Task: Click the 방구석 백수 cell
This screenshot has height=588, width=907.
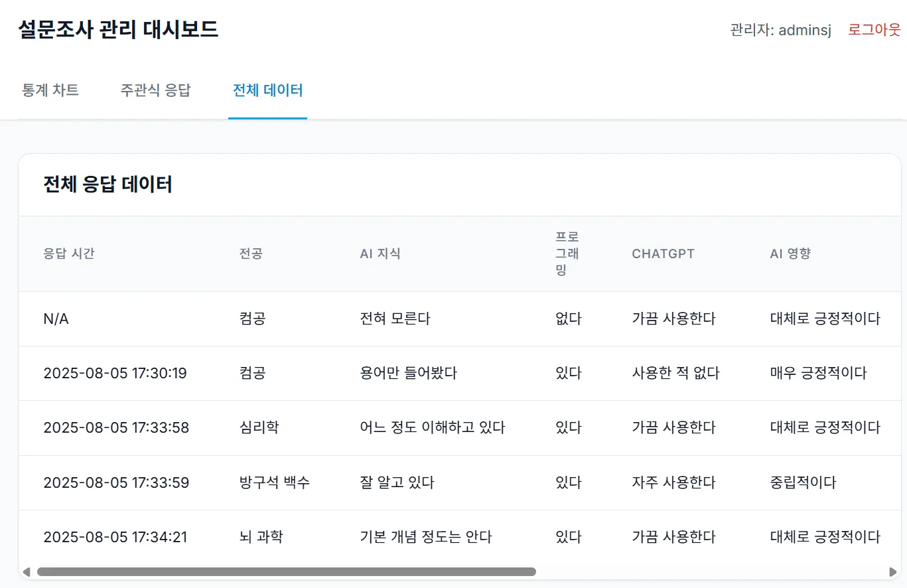Action: coord(274,482)
